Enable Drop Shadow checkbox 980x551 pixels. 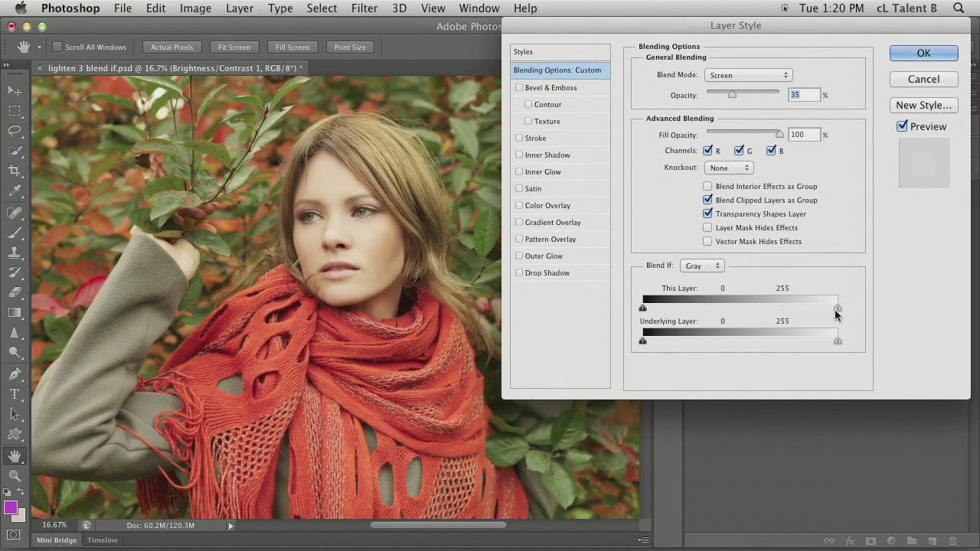[x=519, y=272]
